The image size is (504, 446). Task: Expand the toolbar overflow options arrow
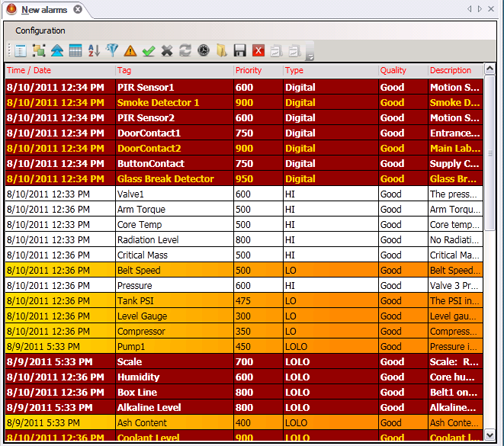[x=310, y=57]
